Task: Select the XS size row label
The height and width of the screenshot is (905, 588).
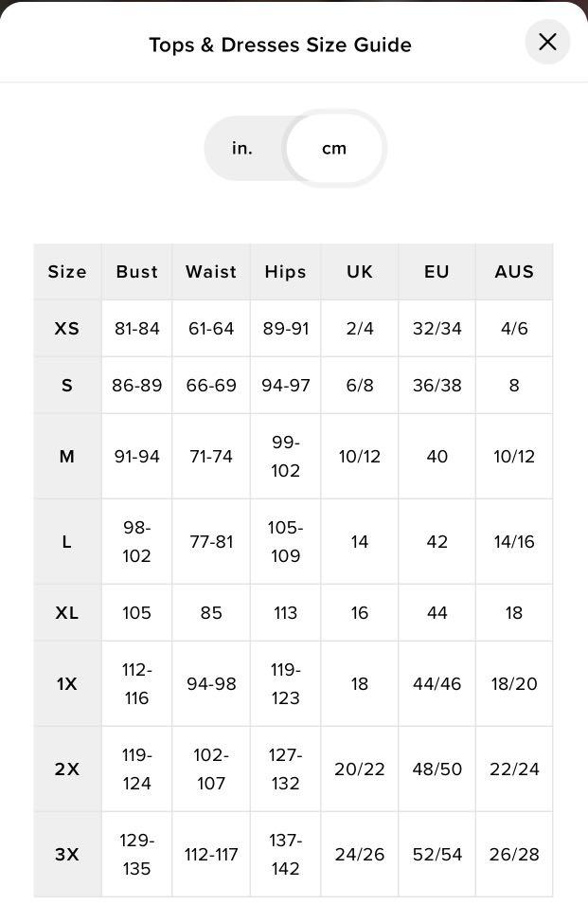Action: (x=67, y=329)
